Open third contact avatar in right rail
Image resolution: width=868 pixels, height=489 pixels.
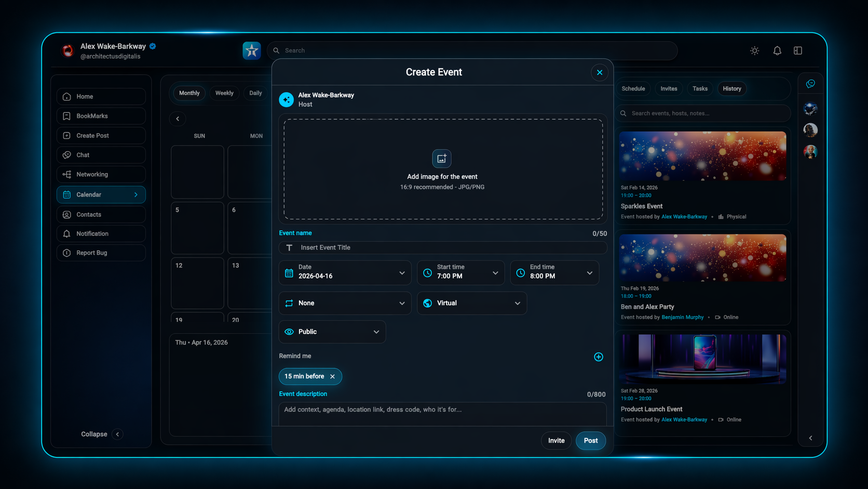810,152
